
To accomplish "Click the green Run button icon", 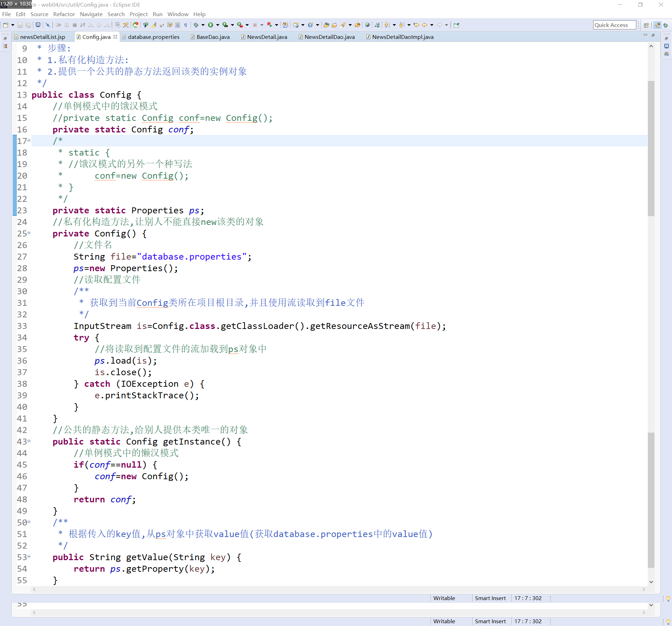I will [211, 25].
